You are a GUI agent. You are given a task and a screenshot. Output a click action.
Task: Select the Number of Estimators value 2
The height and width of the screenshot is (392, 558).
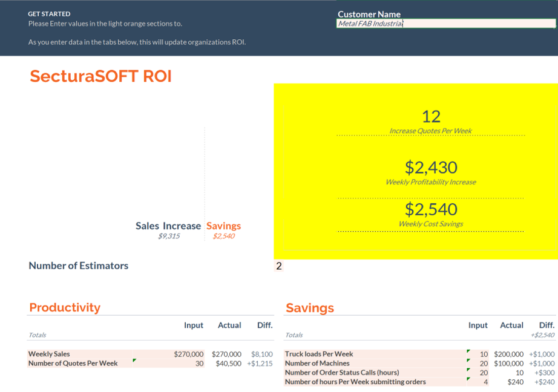point(279,266)
